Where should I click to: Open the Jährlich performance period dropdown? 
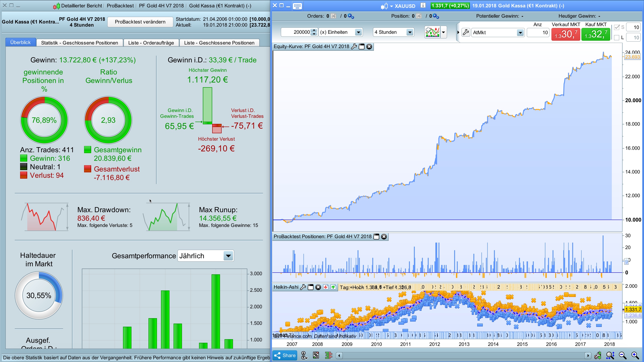228,256
